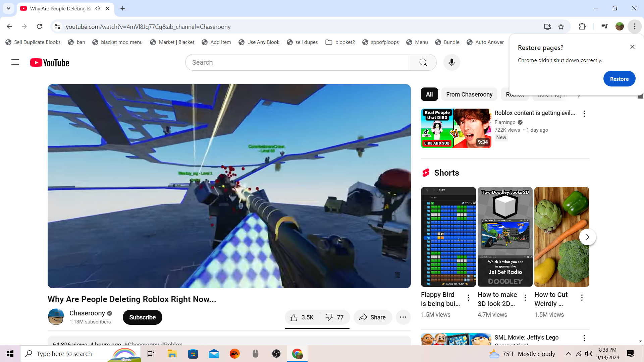Open more actions ellipsis below video
Viewport: 644px width, 362px height.
403,317
